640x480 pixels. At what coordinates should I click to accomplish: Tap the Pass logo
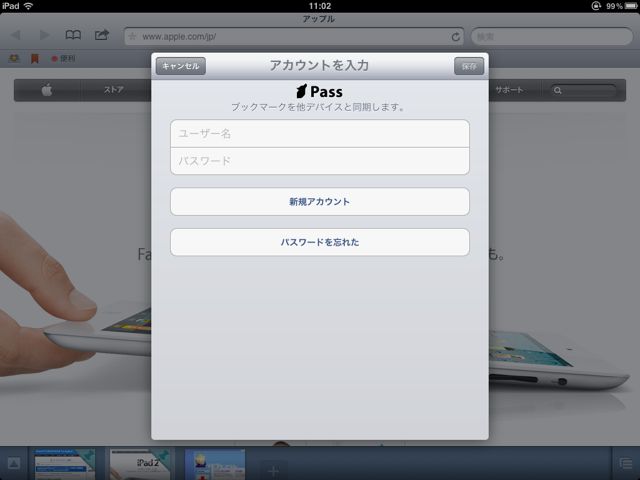tap(320, 91)
